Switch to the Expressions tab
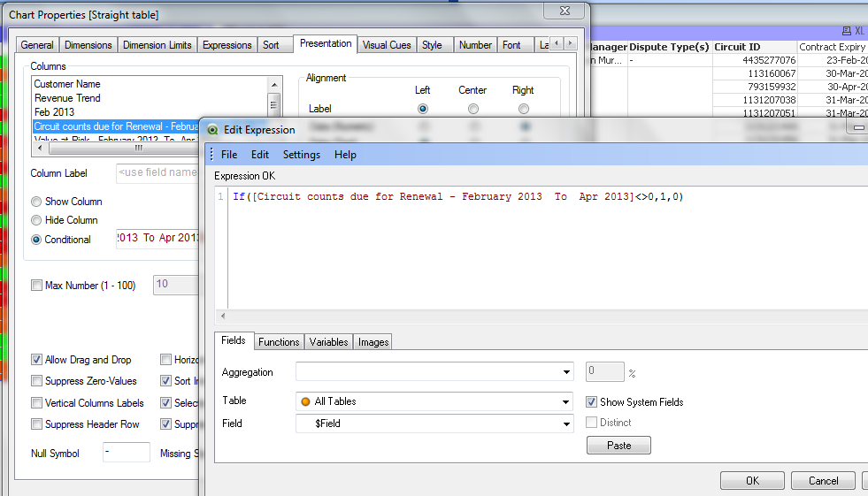The image size is (868, 496). pyautogui.click(x=227, y=45)
